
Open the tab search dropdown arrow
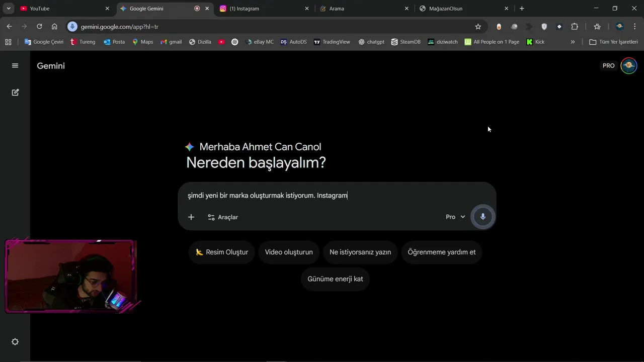9,9
